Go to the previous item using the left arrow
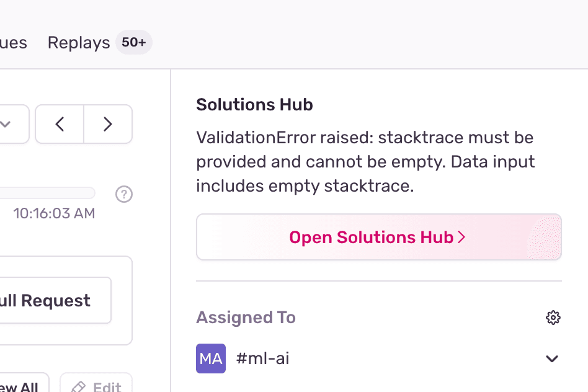The width and height of the screenshot is (588, 392). (x=59, y=124)
